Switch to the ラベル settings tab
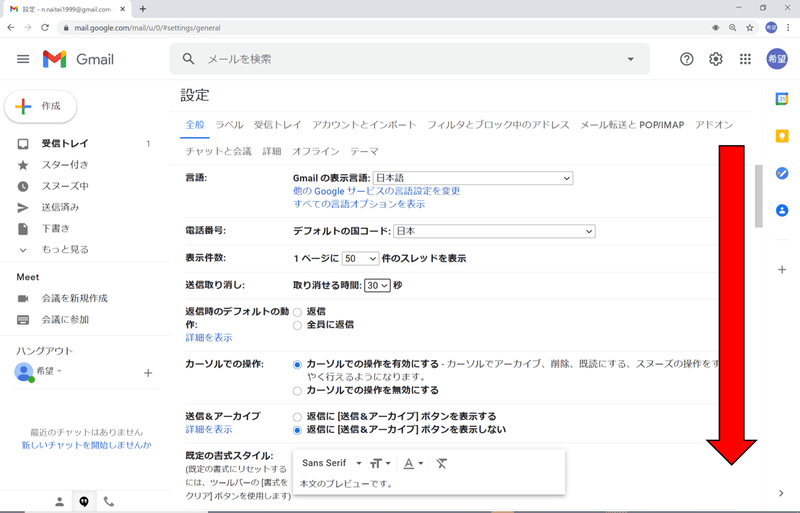Screen dimensions: 800x513 coord(229,125)
